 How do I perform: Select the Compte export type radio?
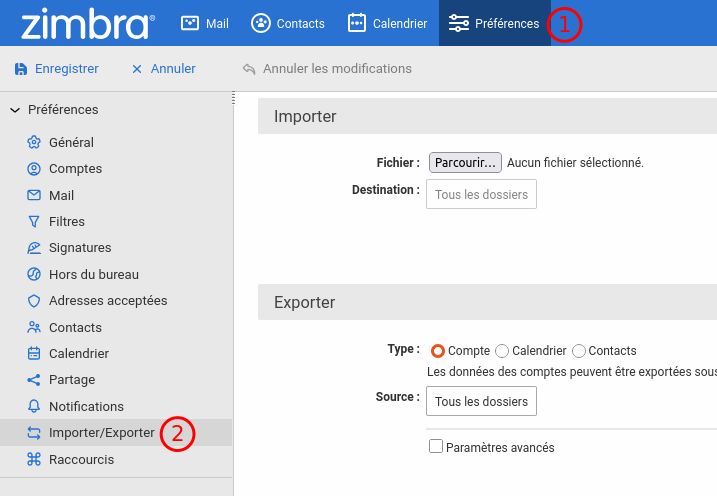tap(437, 351)
